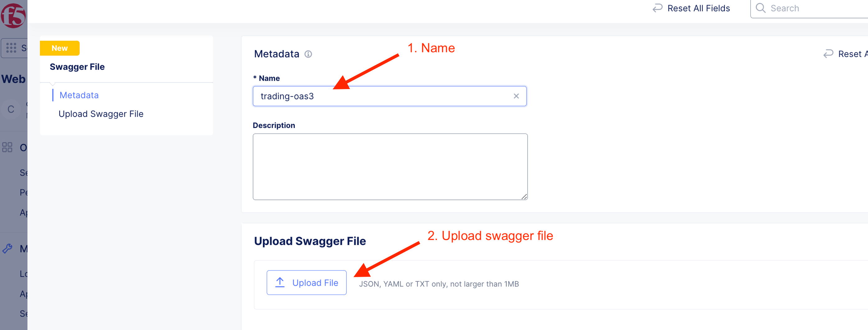The image size is (868, 330).
Task: Click the F5 logo
Action: 13,15
